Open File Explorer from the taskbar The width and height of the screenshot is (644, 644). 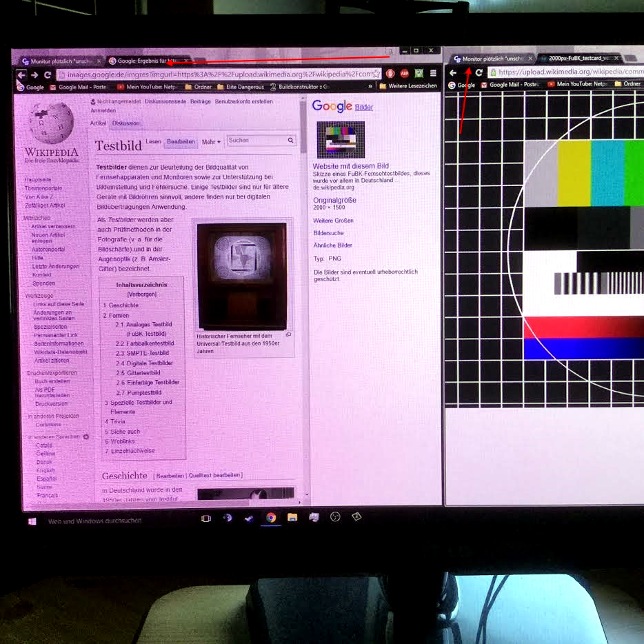pos(292,517)
